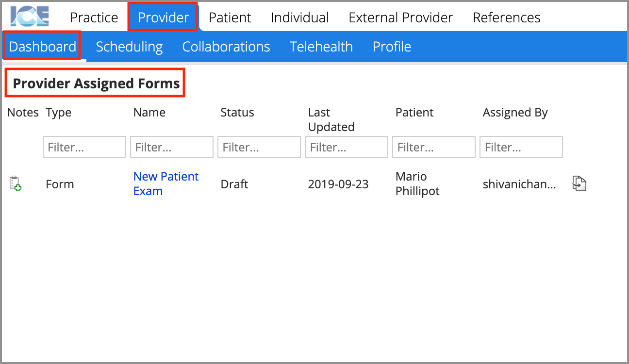The image size is (629, 364).
Task: Switch to the Dashboard tab
Action: (43, 46)
